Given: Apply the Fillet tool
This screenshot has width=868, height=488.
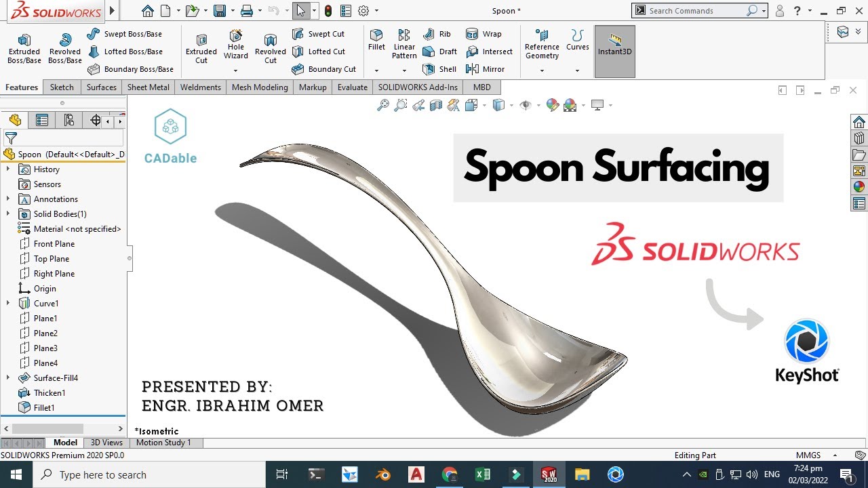Looking at the screenshot, I should [x=376, y=40].
